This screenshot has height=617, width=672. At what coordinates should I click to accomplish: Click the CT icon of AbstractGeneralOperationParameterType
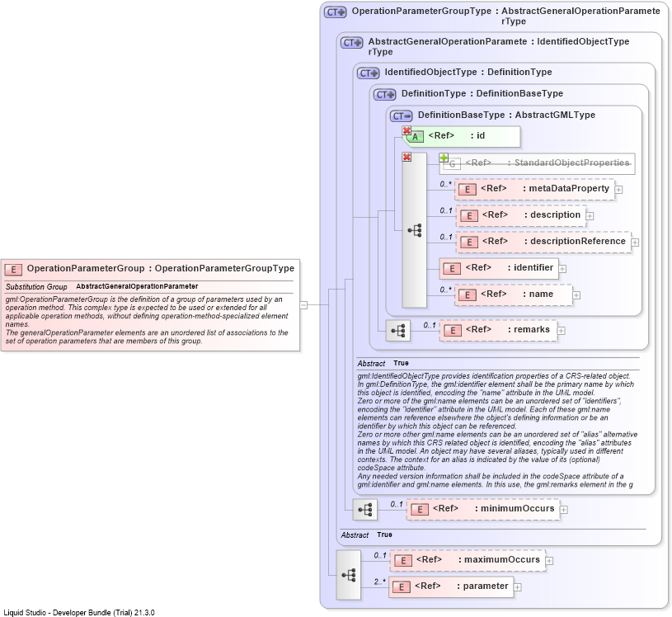pyautogui.click(x=351, y=42)
